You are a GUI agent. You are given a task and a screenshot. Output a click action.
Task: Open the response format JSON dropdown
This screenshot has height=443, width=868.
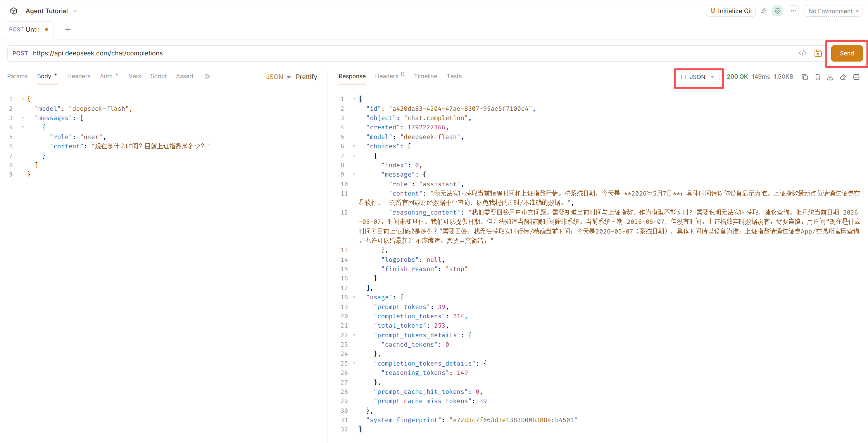[x=698, y=77]
